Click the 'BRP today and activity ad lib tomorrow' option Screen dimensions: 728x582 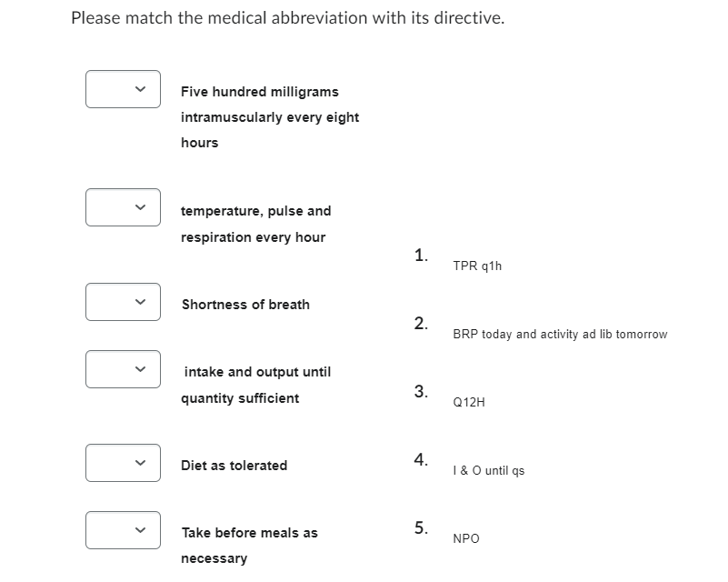[x=560, y=335]
